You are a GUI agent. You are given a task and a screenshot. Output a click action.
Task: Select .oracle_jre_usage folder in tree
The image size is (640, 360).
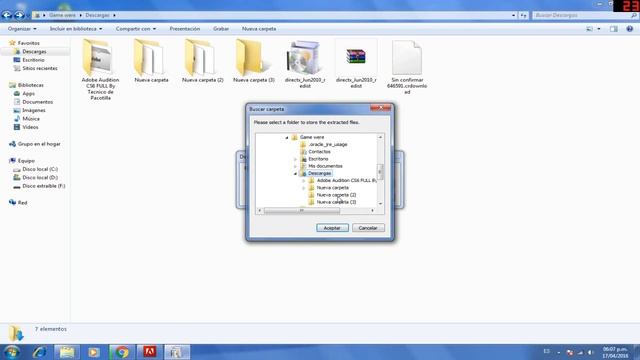coord(327,144)
